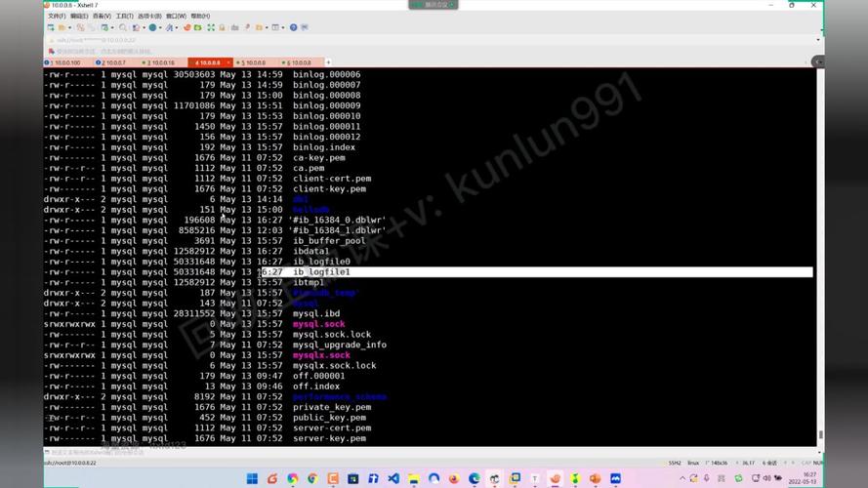Open the Windows Start button
The width and height of the screenshot is (868, 488).
tap(253, 478)
